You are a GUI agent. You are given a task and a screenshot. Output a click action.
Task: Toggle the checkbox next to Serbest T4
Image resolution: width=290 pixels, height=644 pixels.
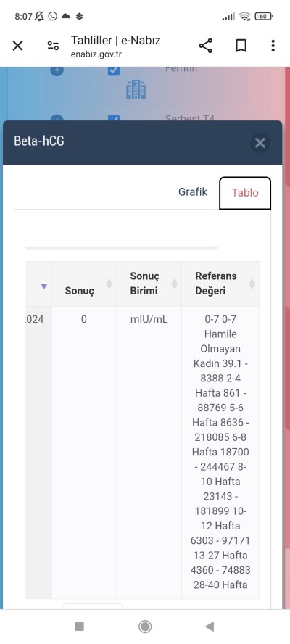click(x=114, y=118)
